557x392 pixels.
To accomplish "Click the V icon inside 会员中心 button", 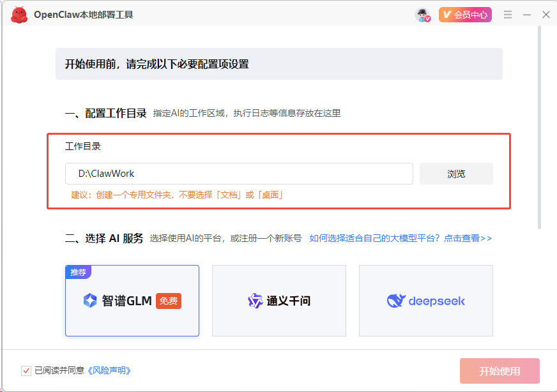I will (x=448, y=13).
